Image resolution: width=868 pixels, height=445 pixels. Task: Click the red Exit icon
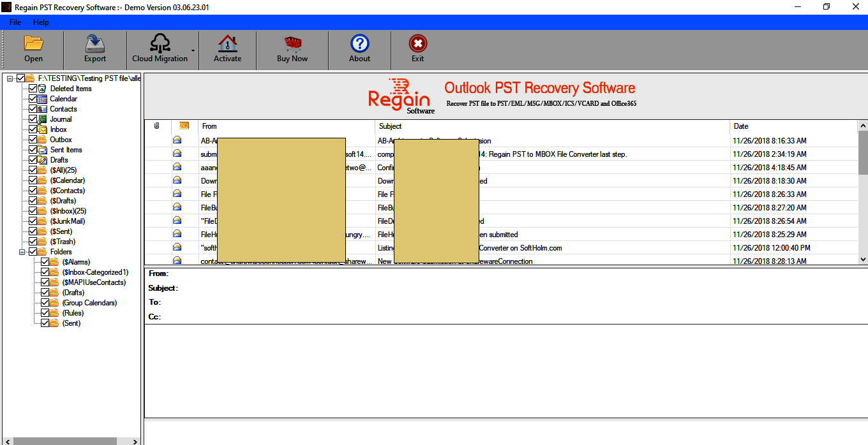tap(417, 43)
